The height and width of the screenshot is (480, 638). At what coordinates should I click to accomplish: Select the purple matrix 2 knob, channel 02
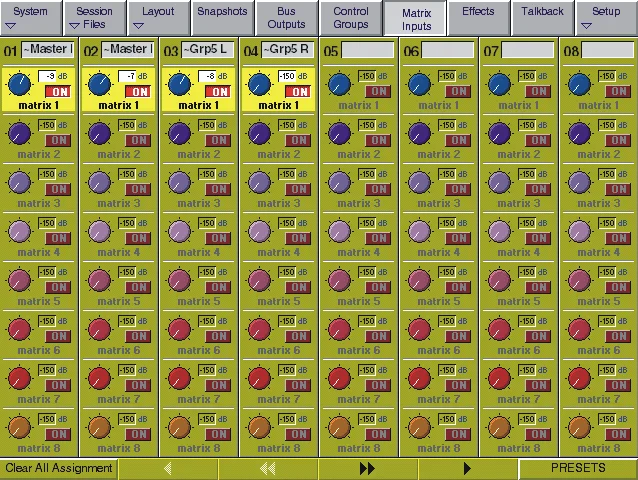tap(99, 133)
